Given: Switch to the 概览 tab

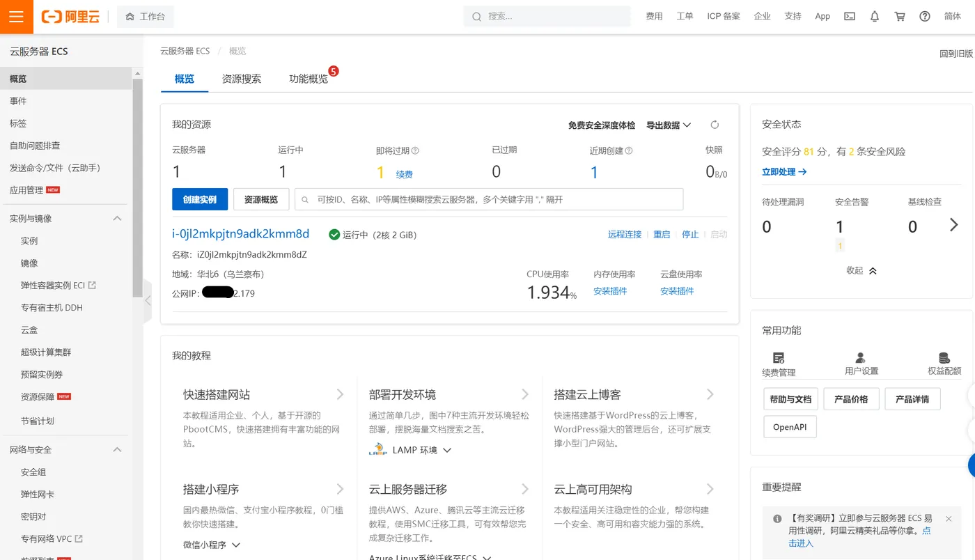Looking at the screenshot, I should coord(185,79).
